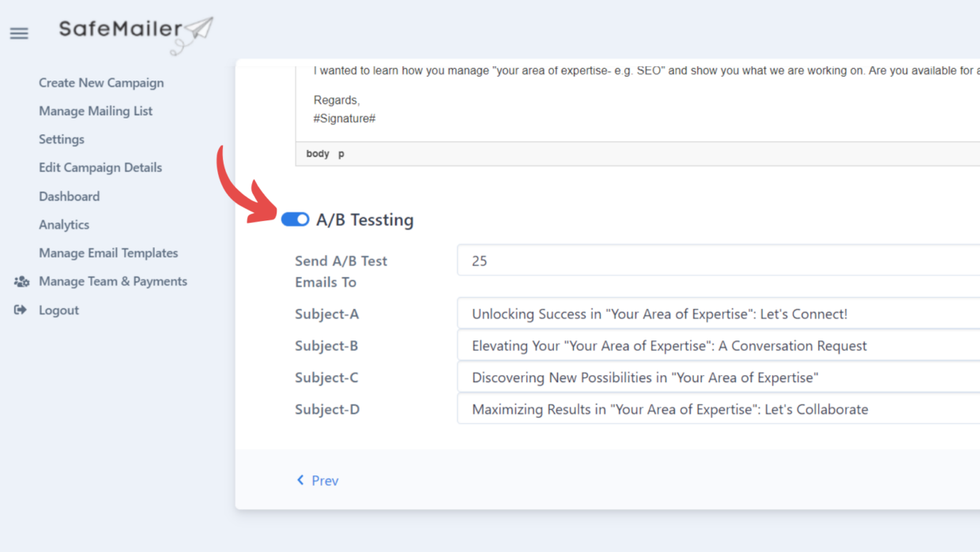Open the hamburger navigation menu
Viewport: 980px width, 552px height.
point(18,33)
